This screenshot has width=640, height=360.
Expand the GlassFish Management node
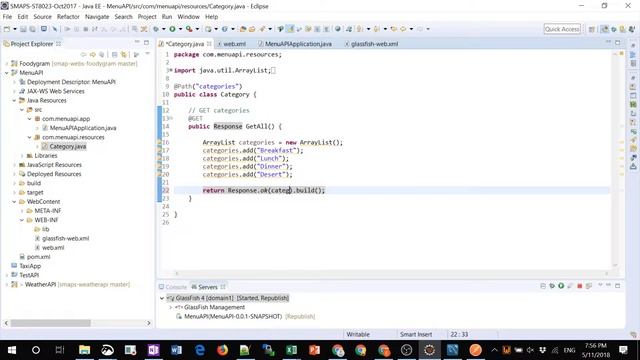pyautogui.click(x=171, y=307)
